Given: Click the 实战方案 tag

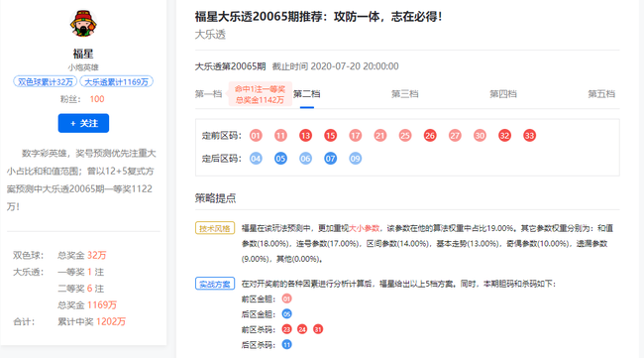Looking at the screenshot, I should [x=215, y=284].
